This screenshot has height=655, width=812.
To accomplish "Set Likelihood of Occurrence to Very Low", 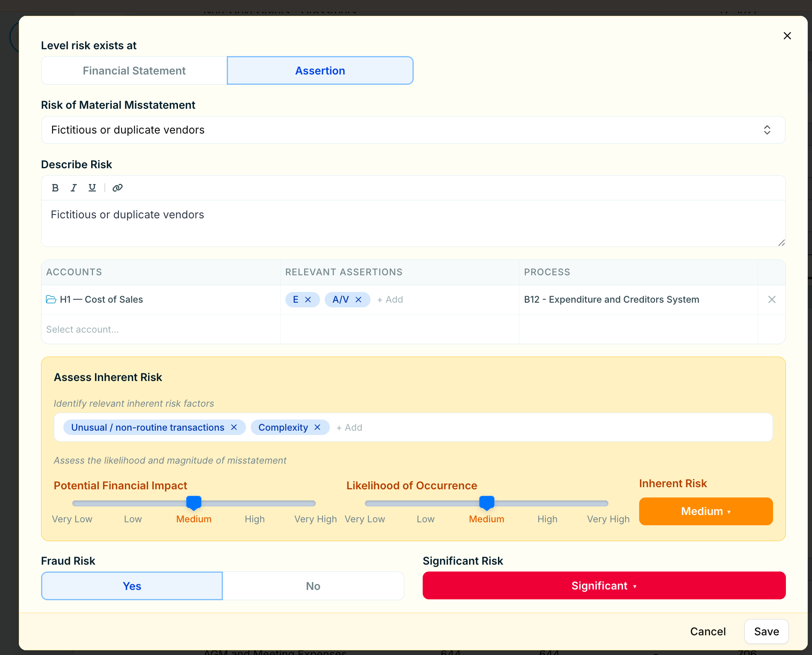I will (x=365, y=519).
